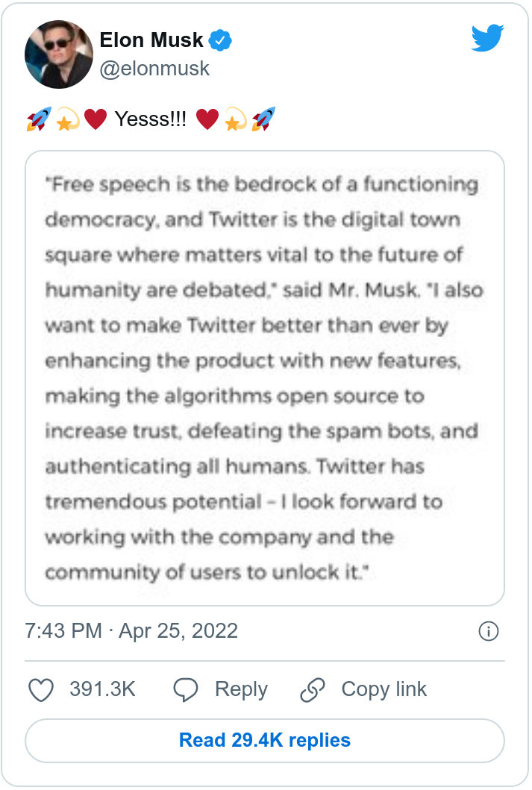
Task: Click the chain link icon
Action: 312,690
